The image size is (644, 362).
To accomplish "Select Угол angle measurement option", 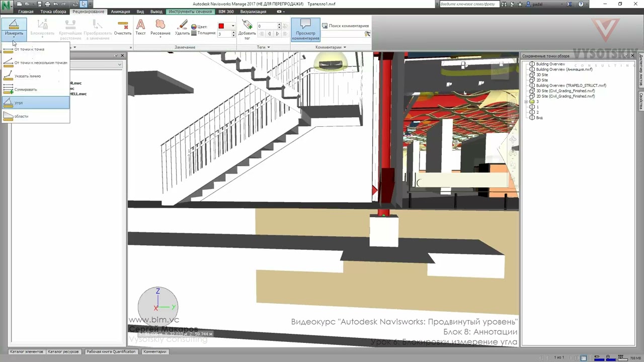I will 36,103.
